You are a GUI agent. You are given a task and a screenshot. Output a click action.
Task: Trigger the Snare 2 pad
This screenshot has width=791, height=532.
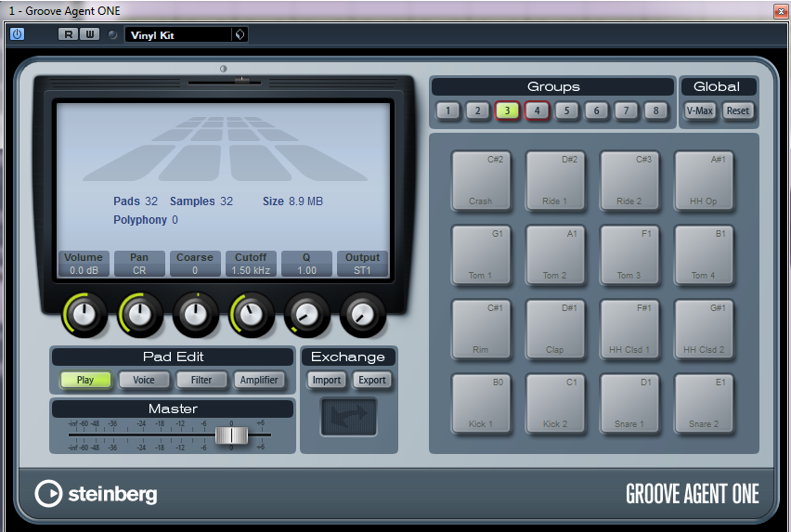[704, 403]
